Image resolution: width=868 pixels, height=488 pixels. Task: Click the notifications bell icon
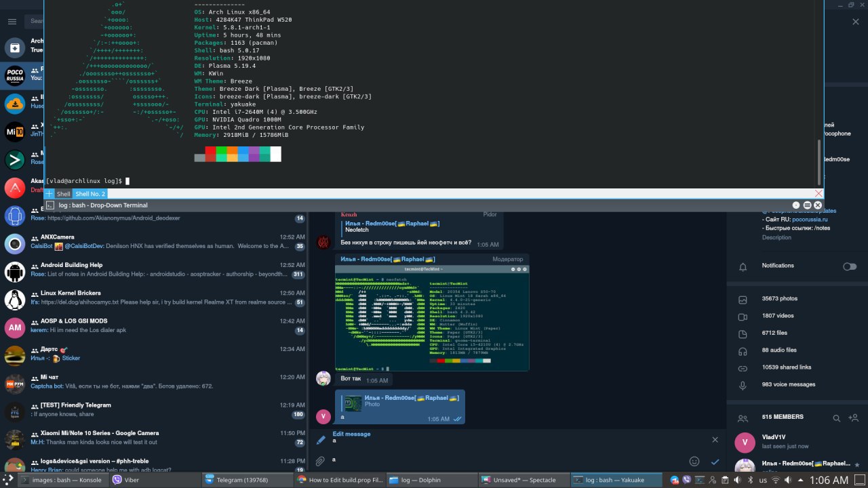[743, 266]
